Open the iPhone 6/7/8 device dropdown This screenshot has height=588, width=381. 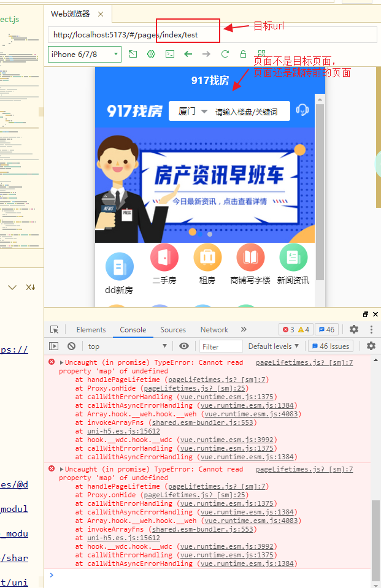tap(85, 55)
